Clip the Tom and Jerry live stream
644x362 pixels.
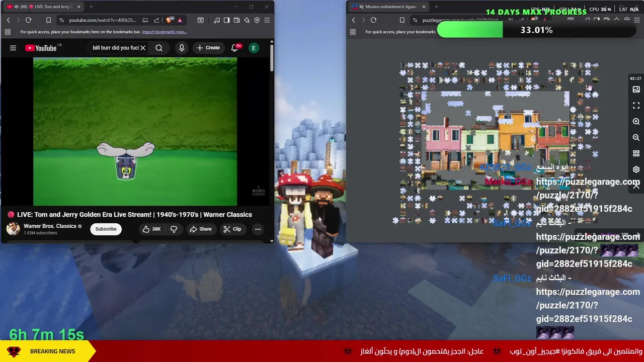tap(232, 229)
